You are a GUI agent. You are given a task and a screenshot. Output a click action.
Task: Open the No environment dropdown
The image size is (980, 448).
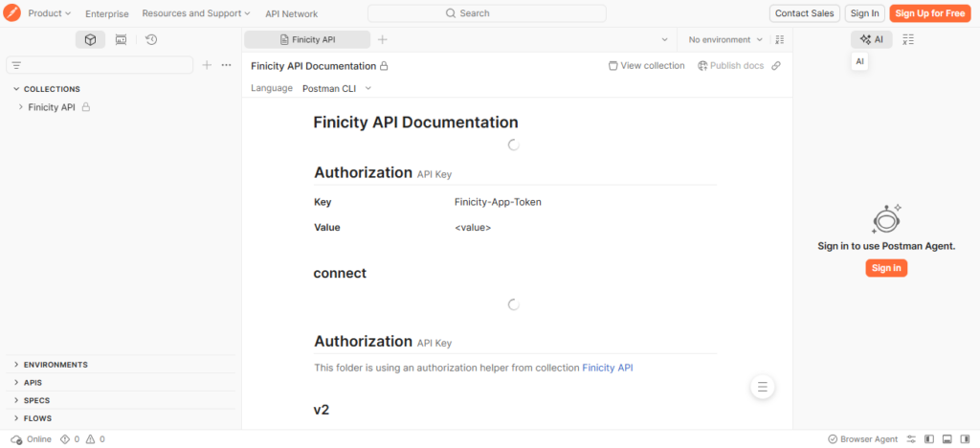point(725,39)
